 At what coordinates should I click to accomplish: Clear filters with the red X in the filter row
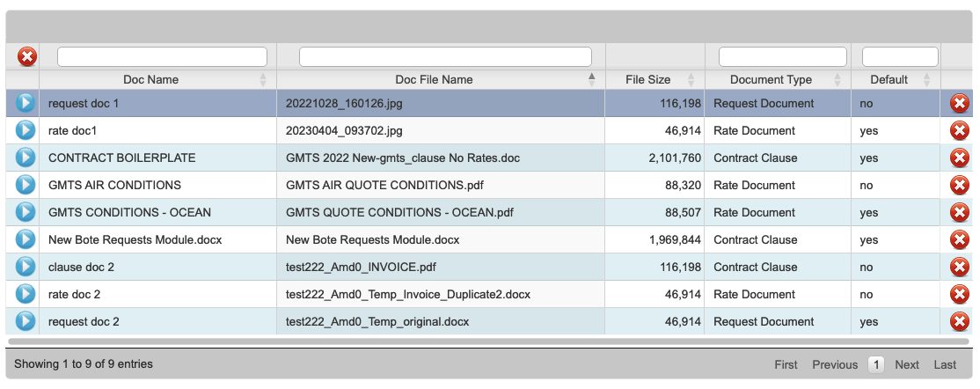pos(27,57)
